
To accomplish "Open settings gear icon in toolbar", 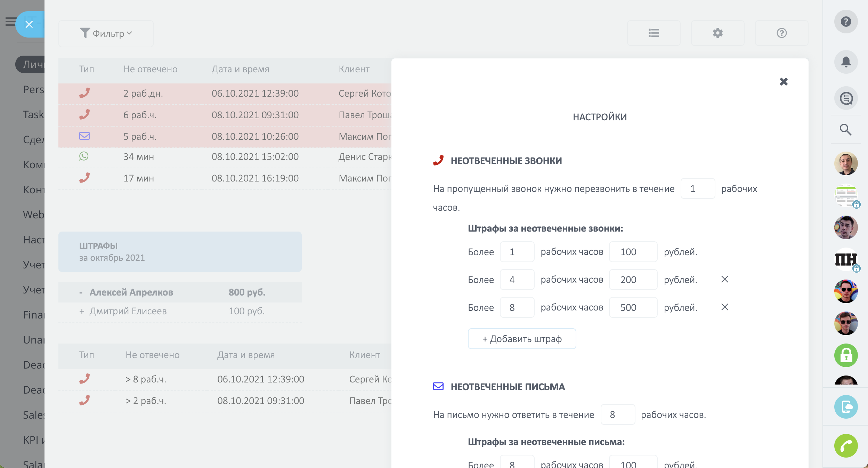I will (717, 33).
